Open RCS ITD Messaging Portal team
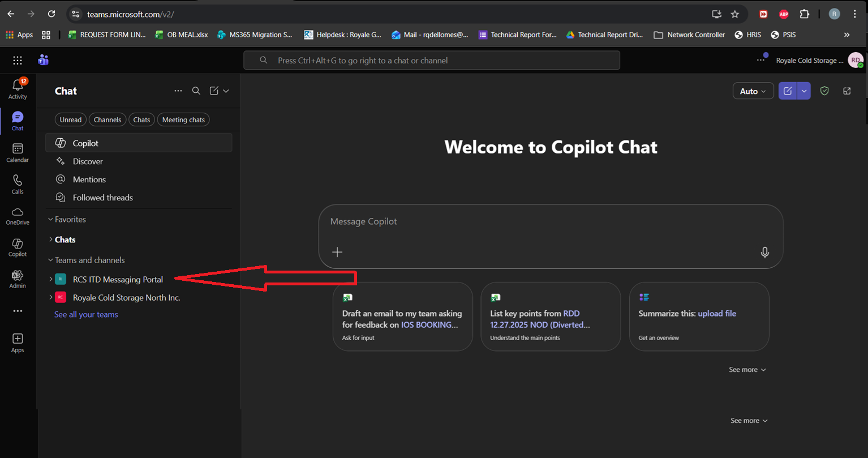Viewport: 868px width, 458px height. click(x=118, y=279)
